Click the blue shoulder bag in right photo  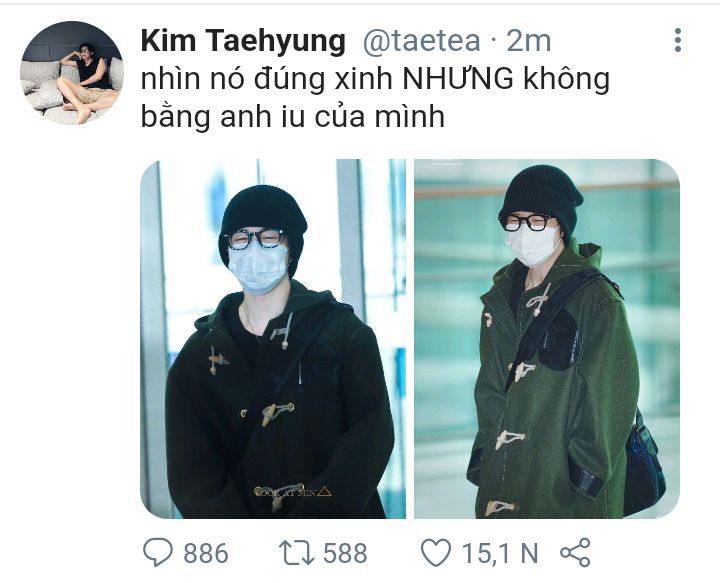[644, 464]
